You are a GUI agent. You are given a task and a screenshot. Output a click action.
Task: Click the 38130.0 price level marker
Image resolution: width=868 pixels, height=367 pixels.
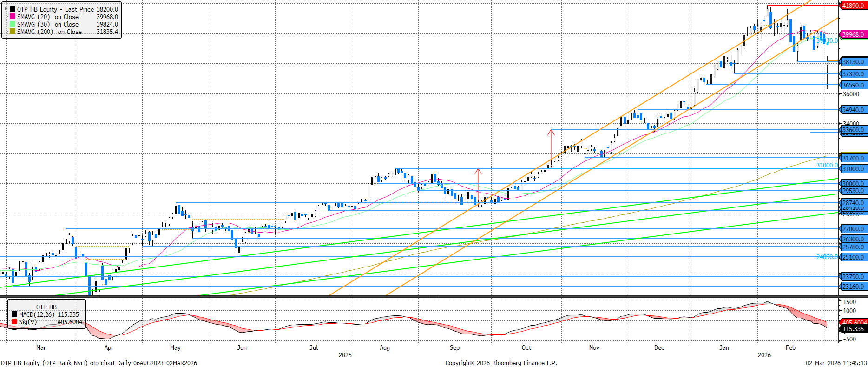[853, 62]
